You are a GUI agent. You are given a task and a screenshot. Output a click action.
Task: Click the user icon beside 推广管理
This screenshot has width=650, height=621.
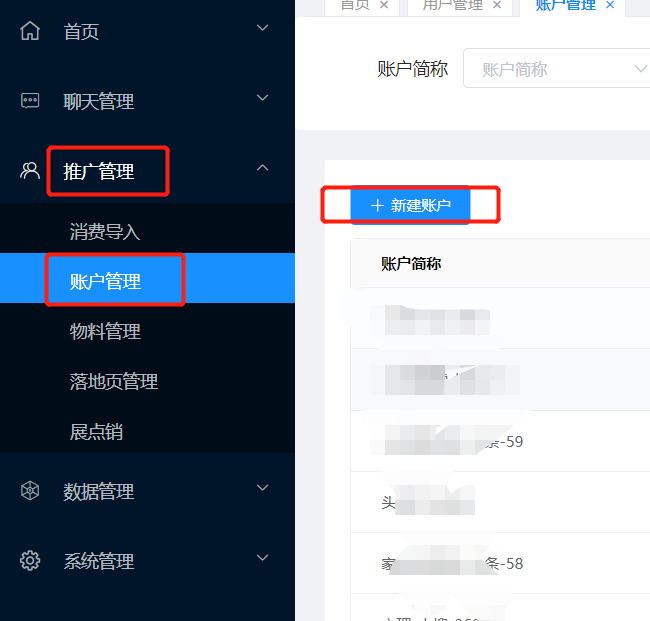click(30, 170)
